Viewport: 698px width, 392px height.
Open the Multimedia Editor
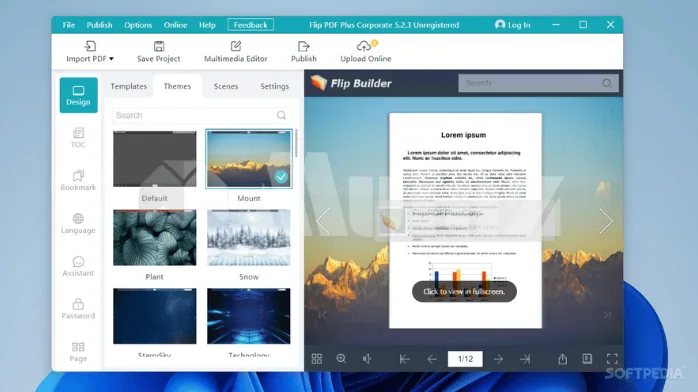[x=235, y=52]
